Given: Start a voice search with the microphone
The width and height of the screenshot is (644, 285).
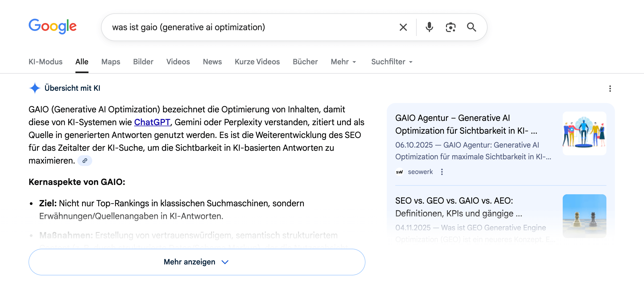Looking at the screenshot, I should click(429, 27).
